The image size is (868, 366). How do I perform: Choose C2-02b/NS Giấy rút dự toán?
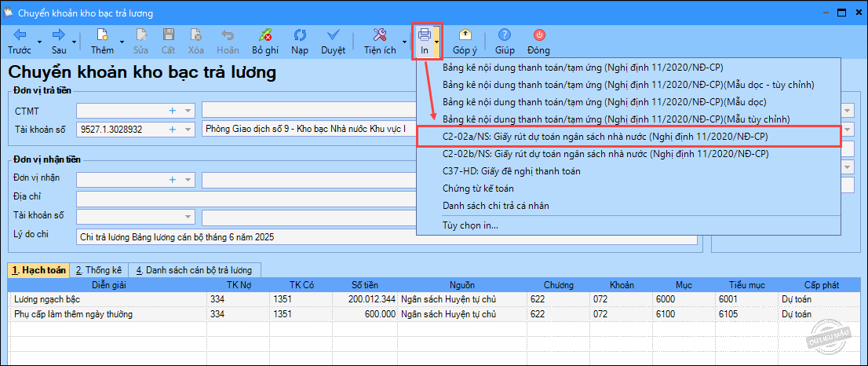point(606,153)
